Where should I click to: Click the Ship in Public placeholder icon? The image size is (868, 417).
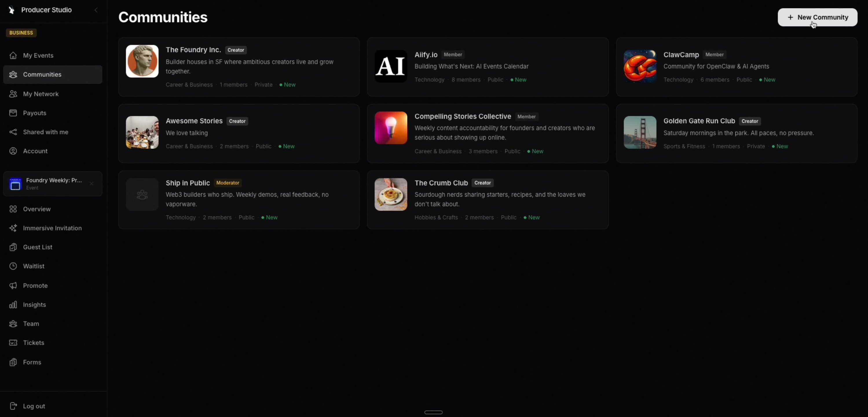point(142,195)
